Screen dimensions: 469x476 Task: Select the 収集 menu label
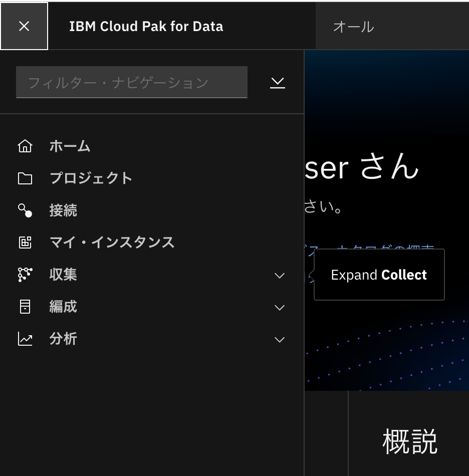tap(63, 275)
